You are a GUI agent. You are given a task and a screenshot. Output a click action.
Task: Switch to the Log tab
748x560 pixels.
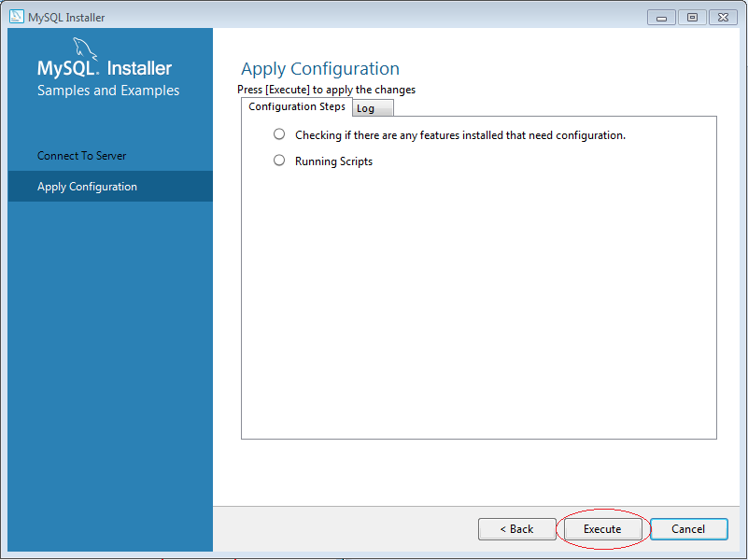point(373,108)
